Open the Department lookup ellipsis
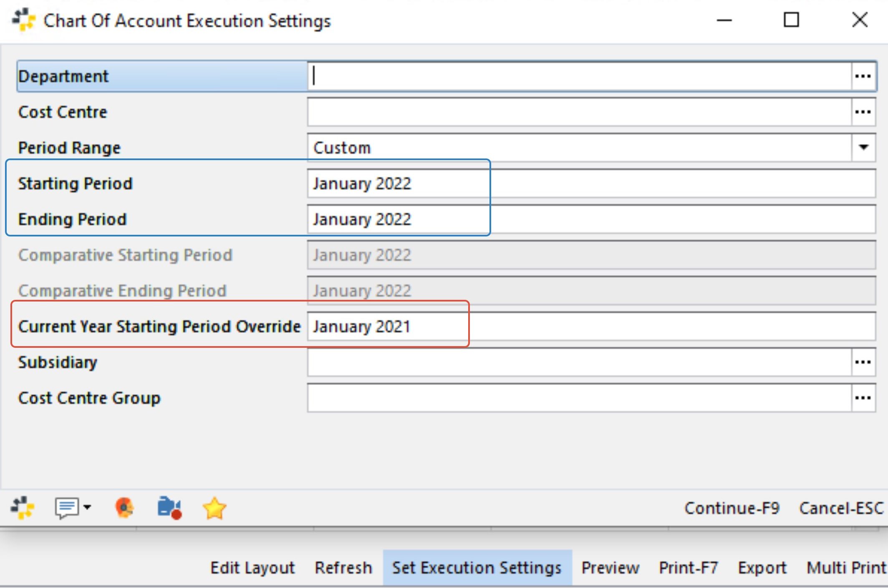The width and height of the screenshot is (888, 588). point(863,75)
